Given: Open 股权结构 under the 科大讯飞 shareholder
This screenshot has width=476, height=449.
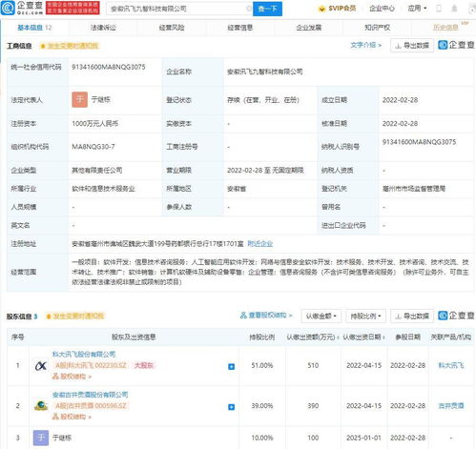Looking at the screenshot, I should pyautogui.click(x=72, y=377).
